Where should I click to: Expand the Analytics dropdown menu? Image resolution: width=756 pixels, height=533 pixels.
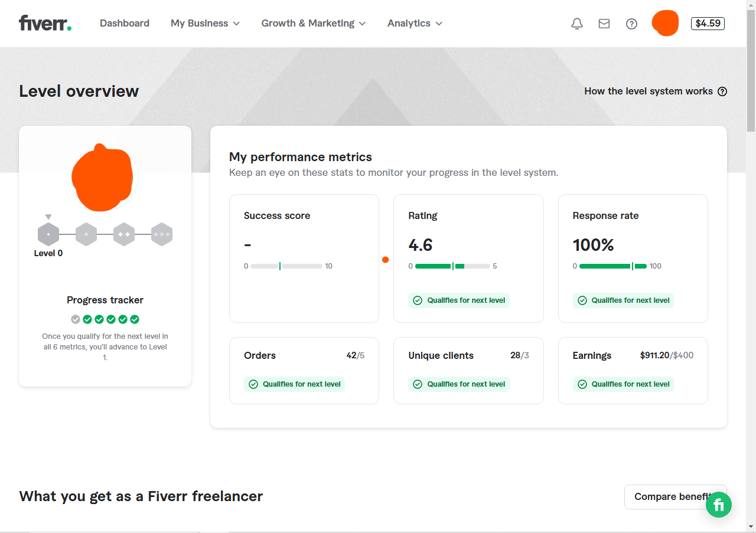pyautogui.click(x=415, y=24)
